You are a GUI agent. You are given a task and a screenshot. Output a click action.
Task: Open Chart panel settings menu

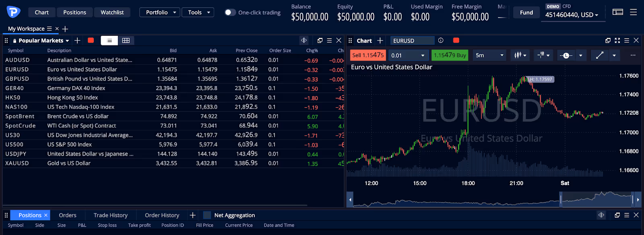(627, 40)
